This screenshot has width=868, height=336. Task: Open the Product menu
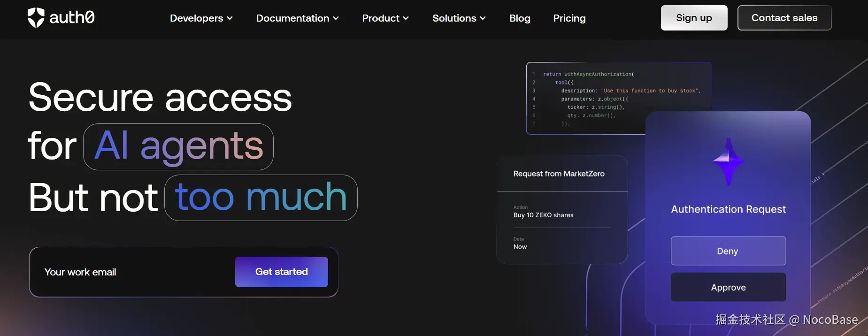pos(385,18)
